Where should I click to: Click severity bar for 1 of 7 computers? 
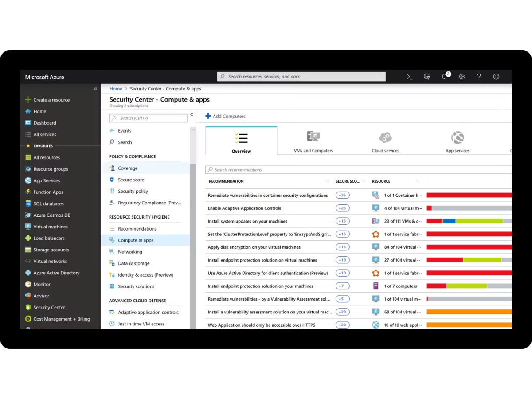click(469, 286)
